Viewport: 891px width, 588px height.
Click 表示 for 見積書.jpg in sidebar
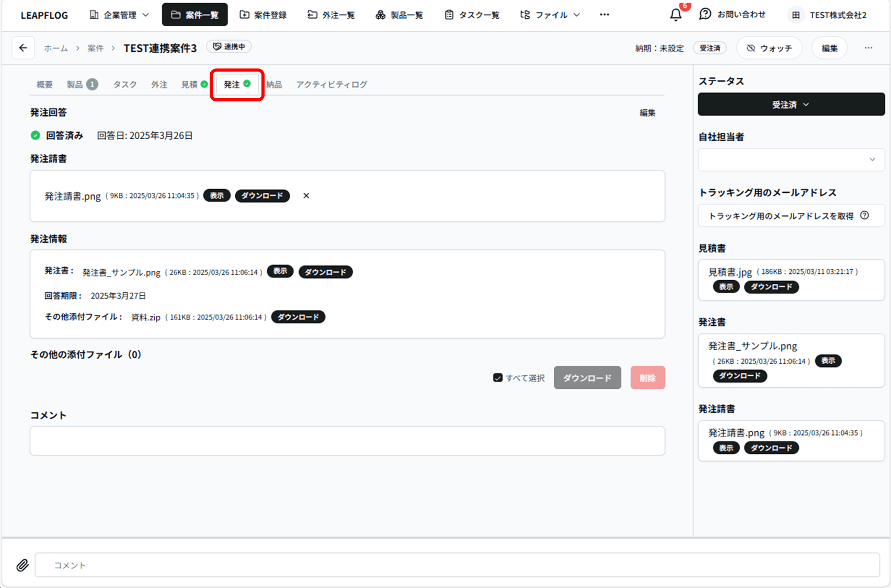[x=726, y=287]
